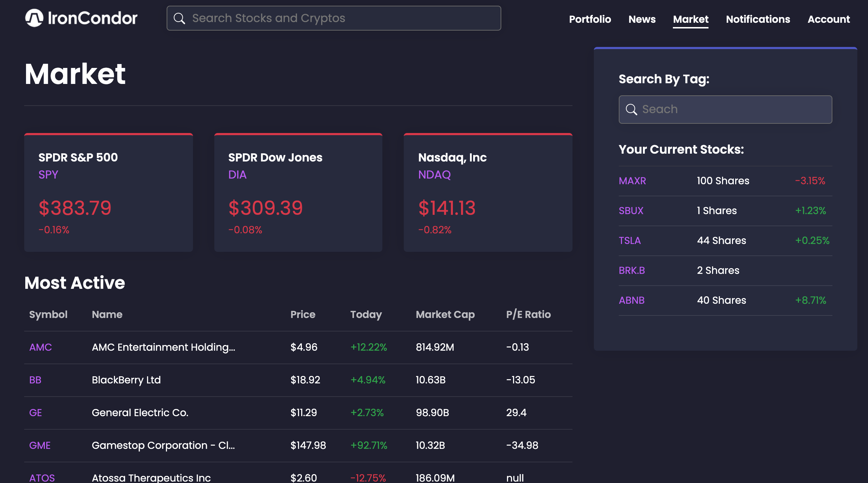
Task: Click the Market Cap column header
Action: coord(445,314)
